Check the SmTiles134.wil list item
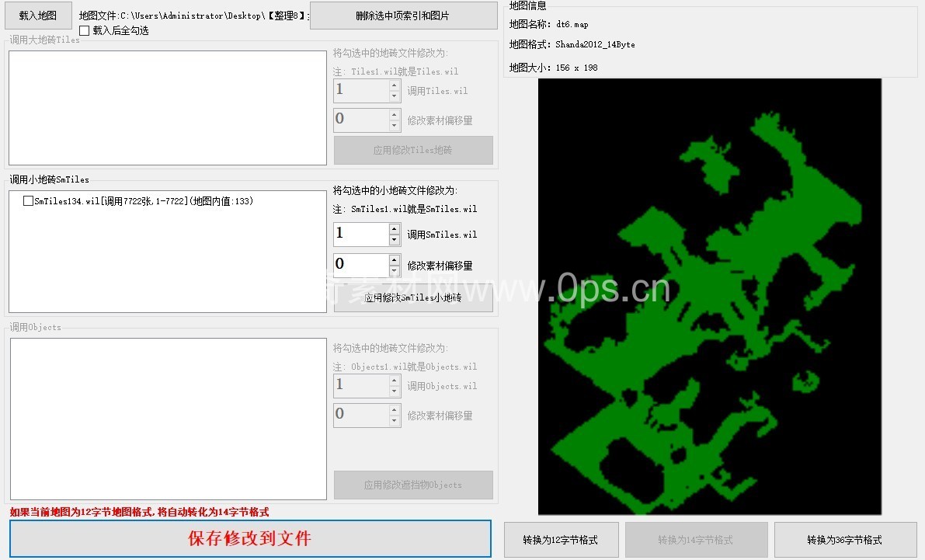 tap(28, 201)
